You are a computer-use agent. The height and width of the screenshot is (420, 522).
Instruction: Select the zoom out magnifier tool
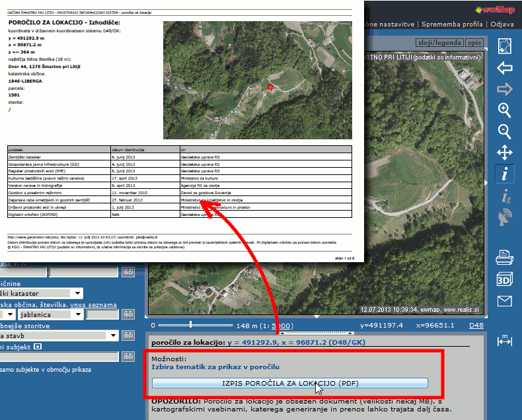click(x=504, y=131)
